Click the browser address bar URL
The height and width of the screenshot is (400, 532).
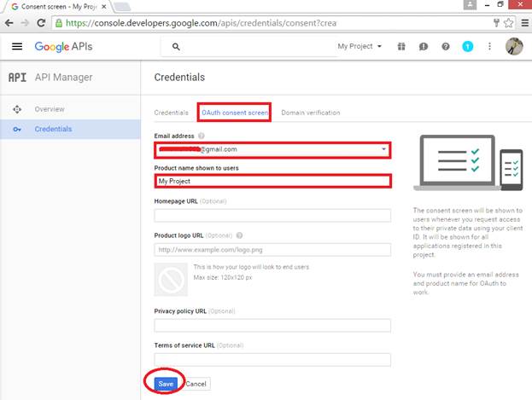(x=201, y=23)
